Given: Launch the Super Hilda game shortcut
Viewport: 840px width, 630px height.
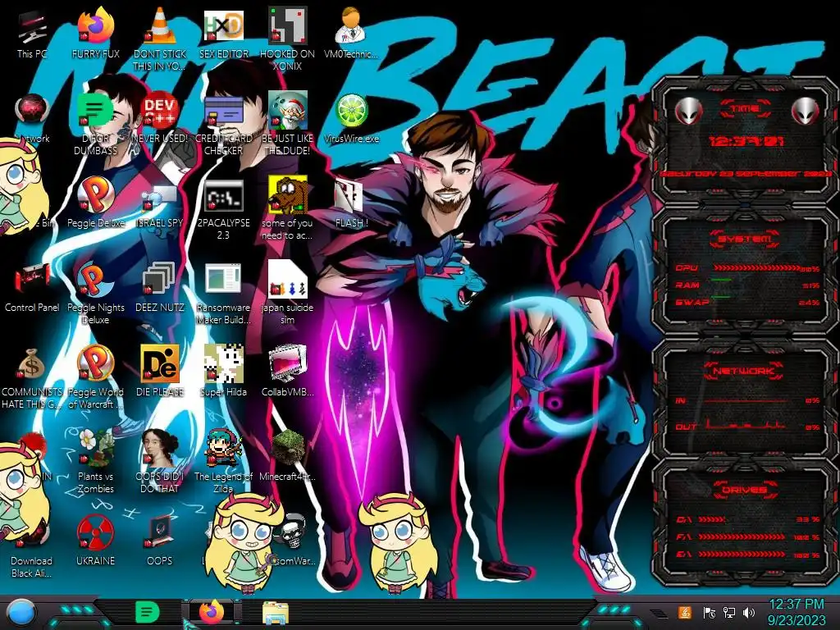Looking at the screenshot, I should pos(223,363).
